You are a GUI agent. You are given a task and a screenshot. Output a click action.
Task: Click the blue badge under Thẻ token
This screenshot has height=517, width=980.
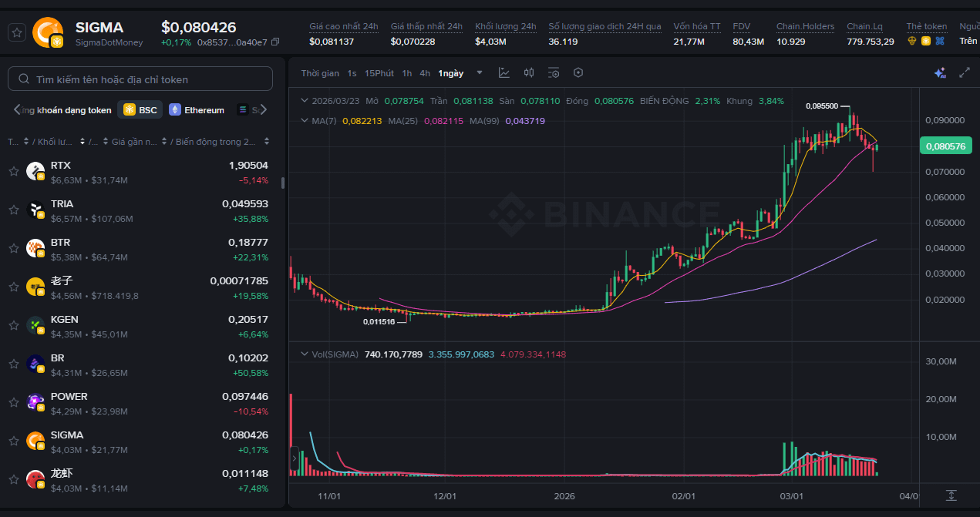[940, 41]
